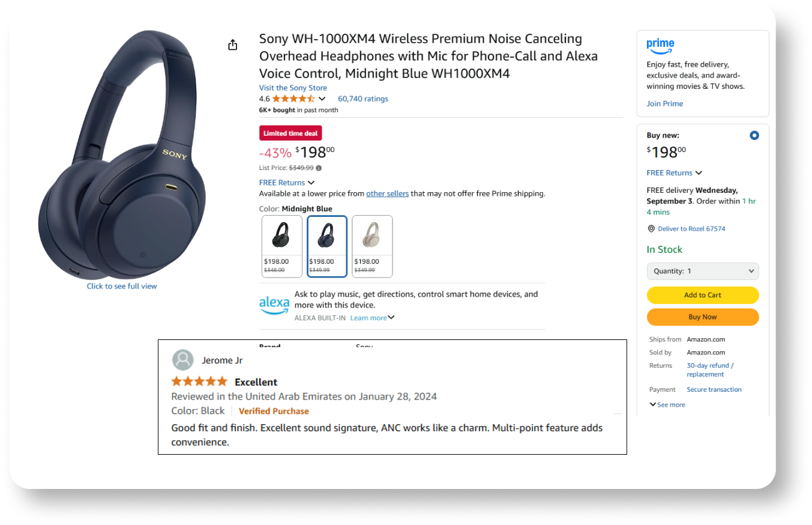Click the list price info icon
Screen dimensions: 812x525
click(319, 168)
